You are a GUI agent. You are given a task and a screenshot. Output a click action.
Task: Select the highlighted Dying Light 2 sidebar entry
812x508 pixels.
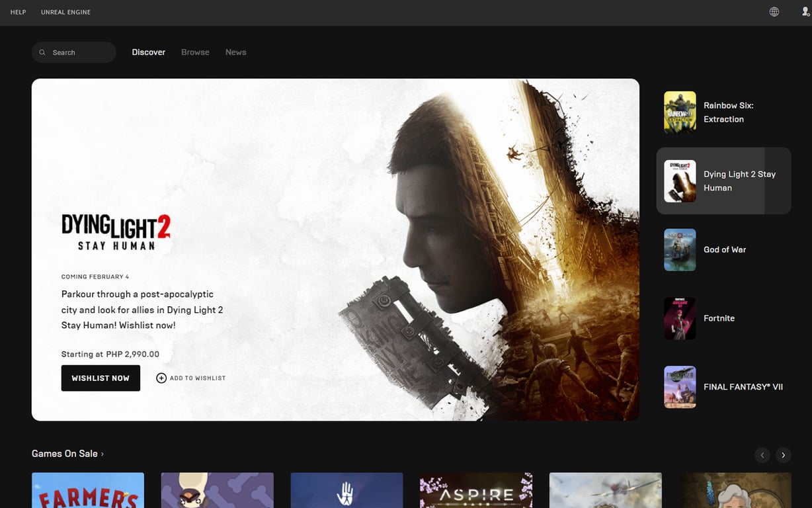coord(723,181)
